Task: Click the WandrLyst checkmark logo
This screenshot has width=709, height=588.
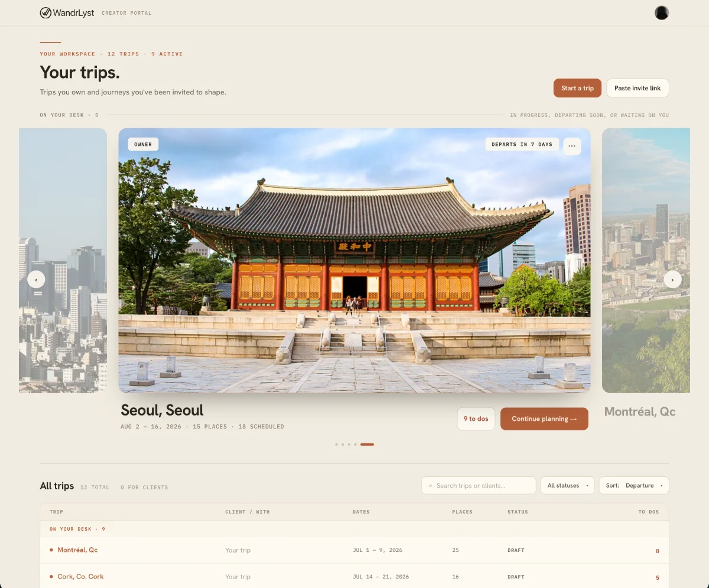Action: click(x=45, y=12)
